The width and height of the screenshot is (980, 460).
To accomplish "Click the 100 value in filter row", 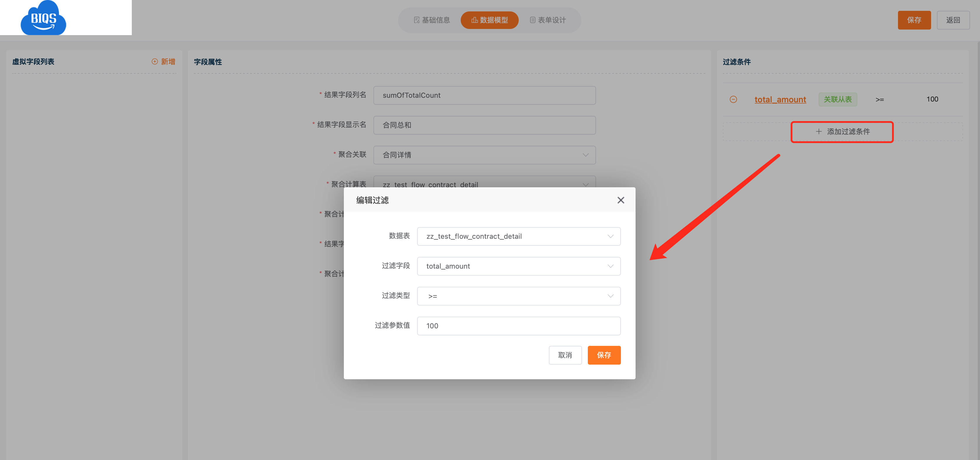I will (x=932, y=99).
